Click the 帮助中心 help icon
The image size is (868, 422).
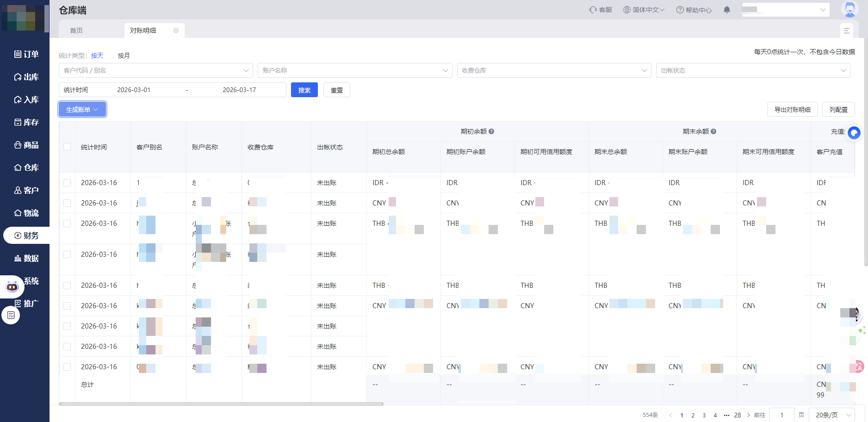click(680, 10)
